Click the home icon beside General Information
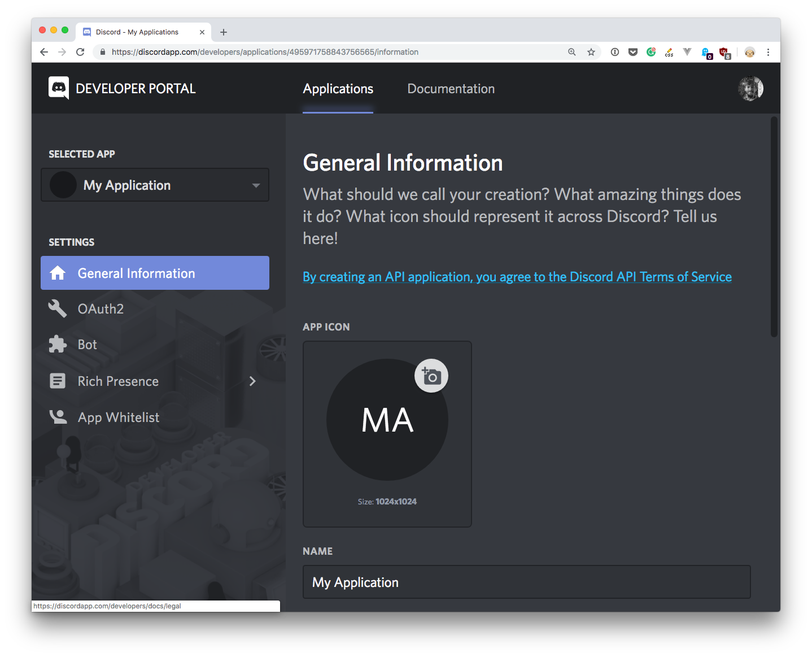The height and width of the screenshot is (657, 812). 58,273
